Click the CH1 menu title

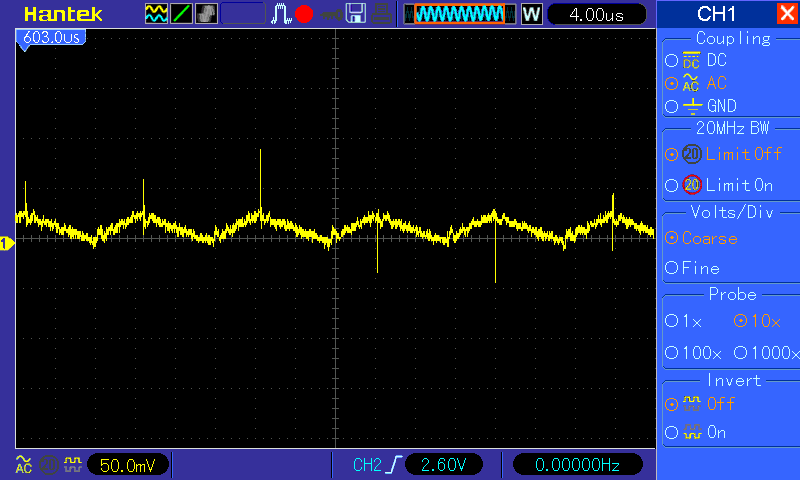[x=716, y=14]
